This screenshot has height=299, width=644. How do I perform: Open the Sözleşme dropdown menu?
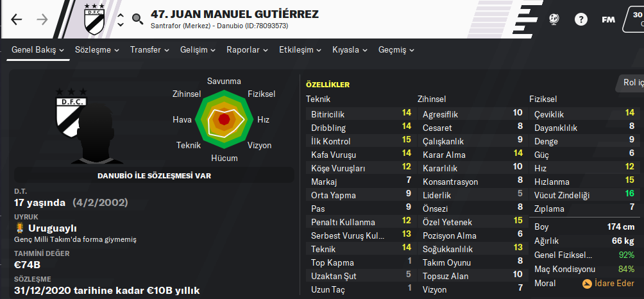[x=97, y=50]
